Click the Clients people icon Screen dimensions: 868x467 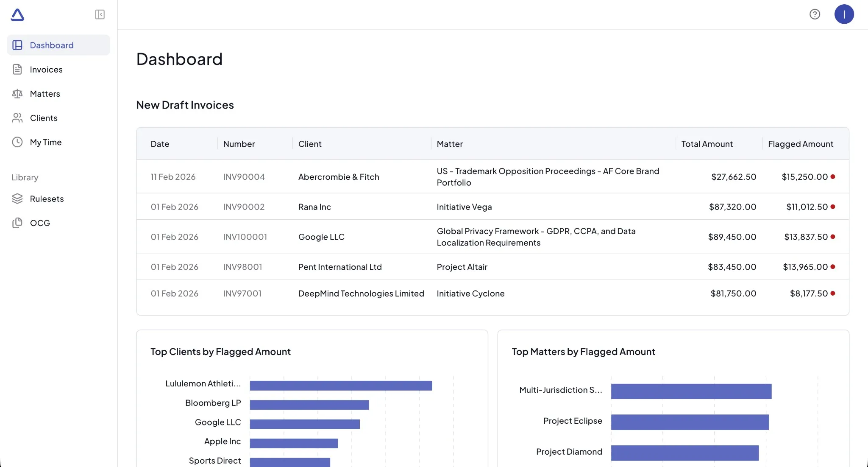click(x=17, y=118)
